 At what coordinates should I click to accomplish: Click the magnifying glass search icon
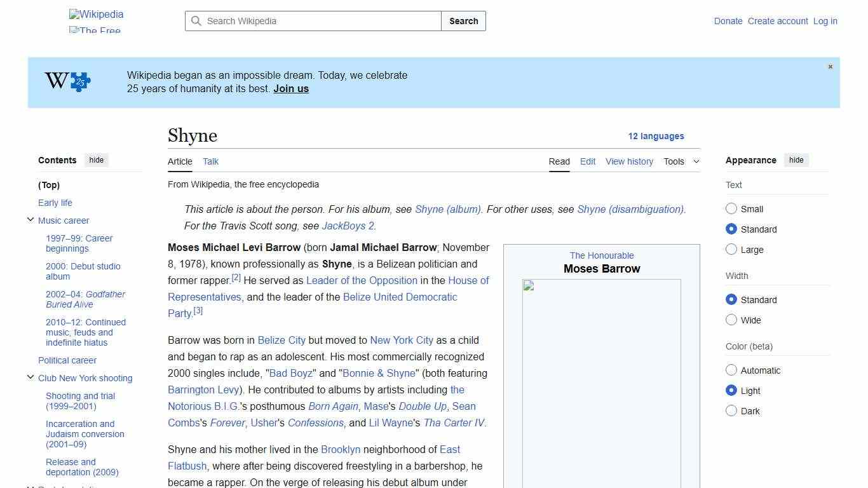click(196, 21)
